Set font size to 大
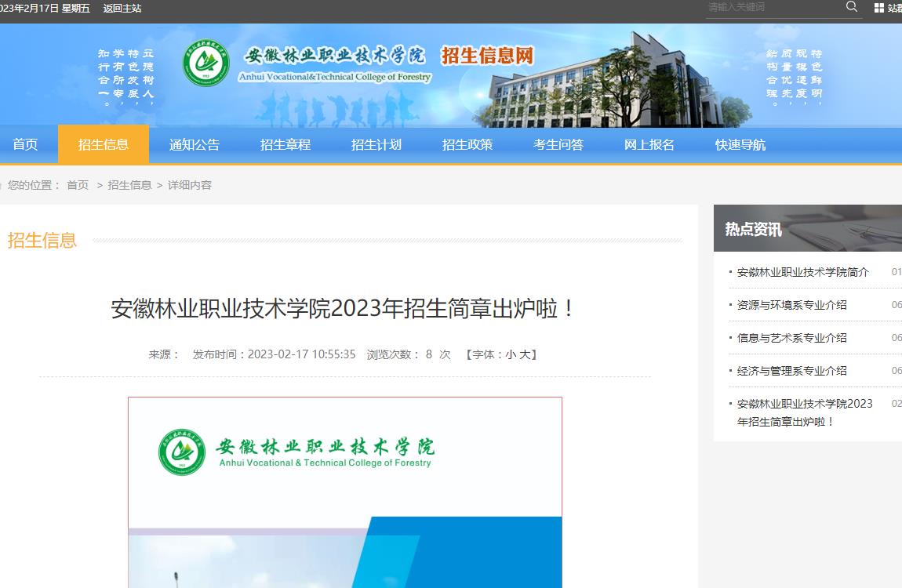 point(525,354)
